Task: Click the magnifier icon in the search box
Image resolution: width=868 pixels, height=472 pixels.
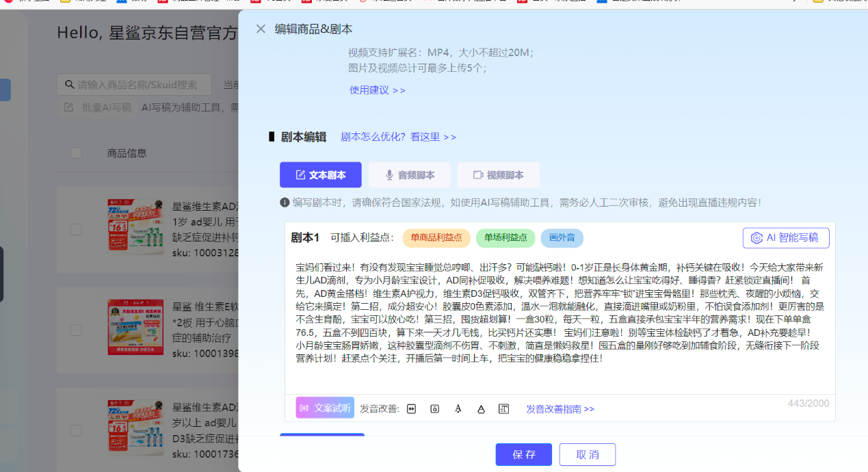Action: pyautogui.click(x=69, y=85)
